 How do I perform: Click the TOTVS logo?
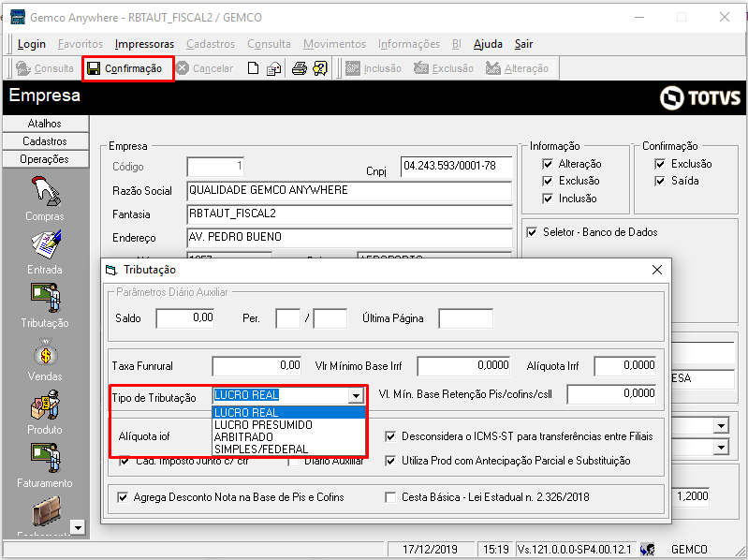point(700,97)
